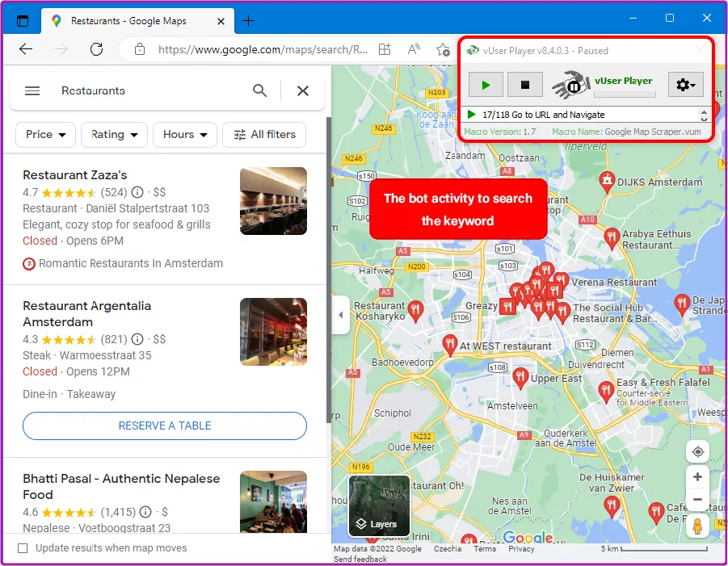Open Bhatti Pasal Authentic Nepalese Food listing
728x566 pixels.
(121, 487)
